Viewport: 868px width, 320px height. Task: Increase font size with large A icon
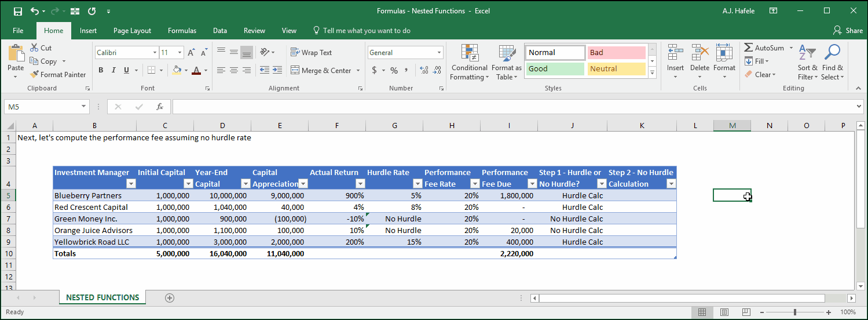point(191,53)
